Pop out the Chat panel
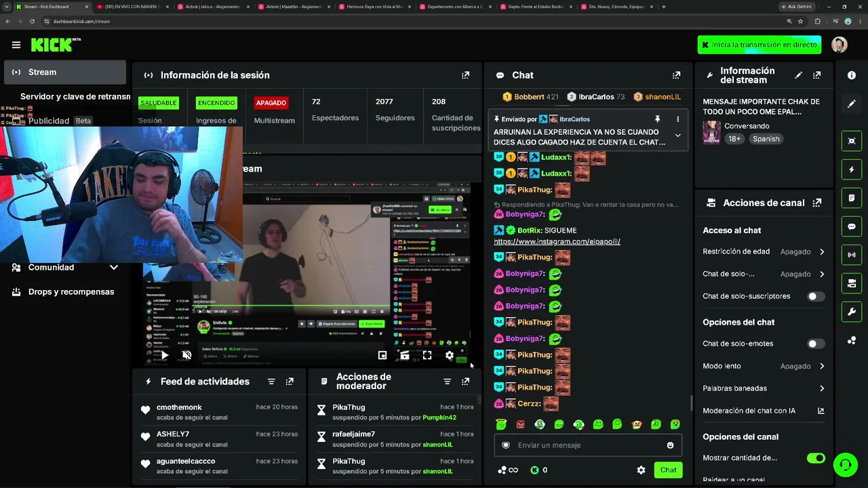Screen dimensions: 868x488 [676, 75]
